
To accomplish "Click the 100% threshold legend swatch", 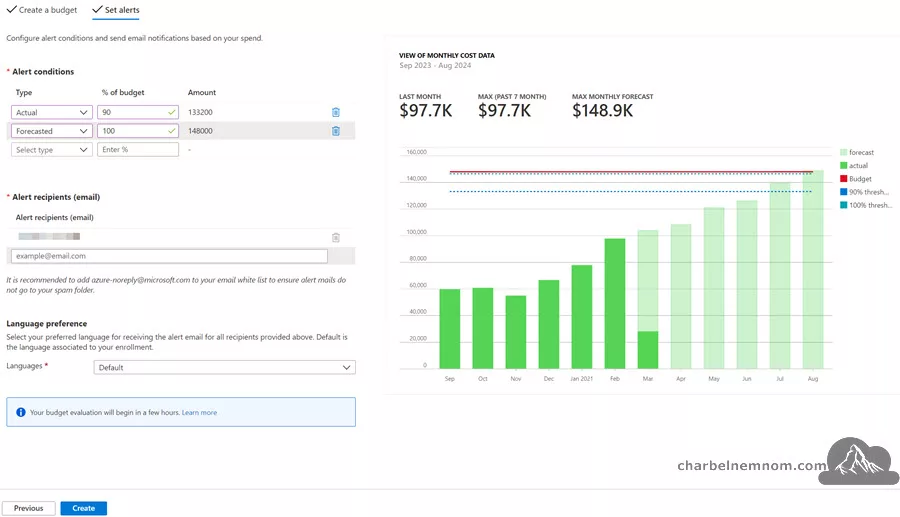I will pos(843,205).
